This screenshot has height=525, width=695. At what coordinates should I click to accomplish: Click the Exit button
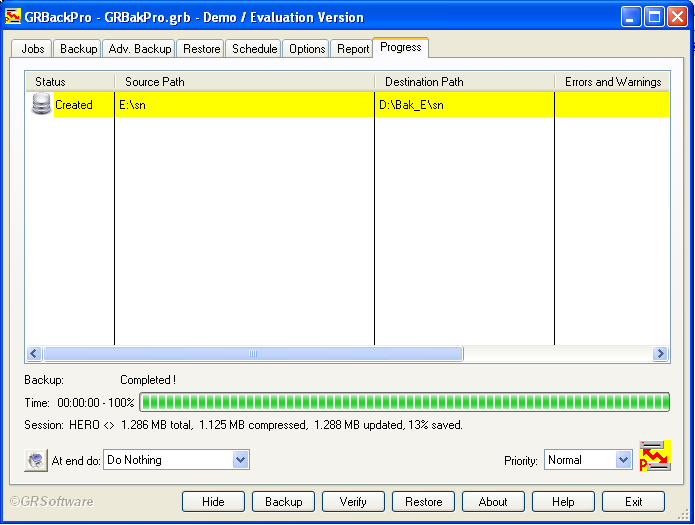pos(633,501)
